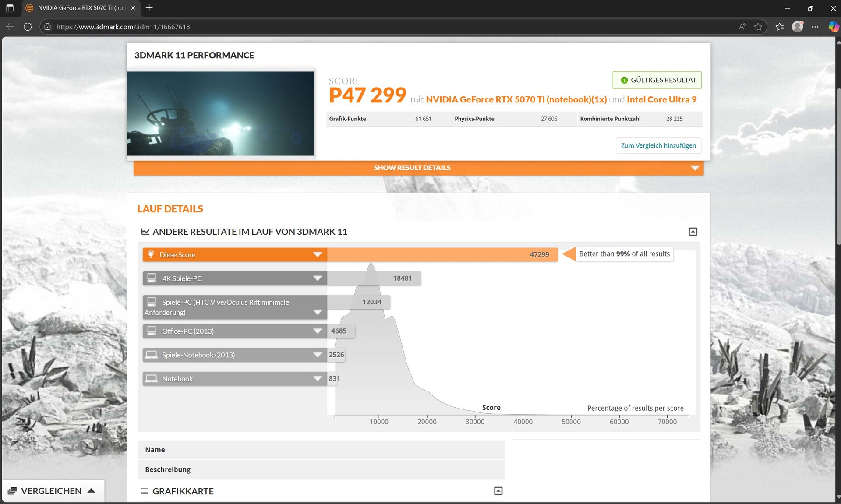Click the Physics-Punkte value 27 606
This screenshot has width=841, height=504.
549,119
